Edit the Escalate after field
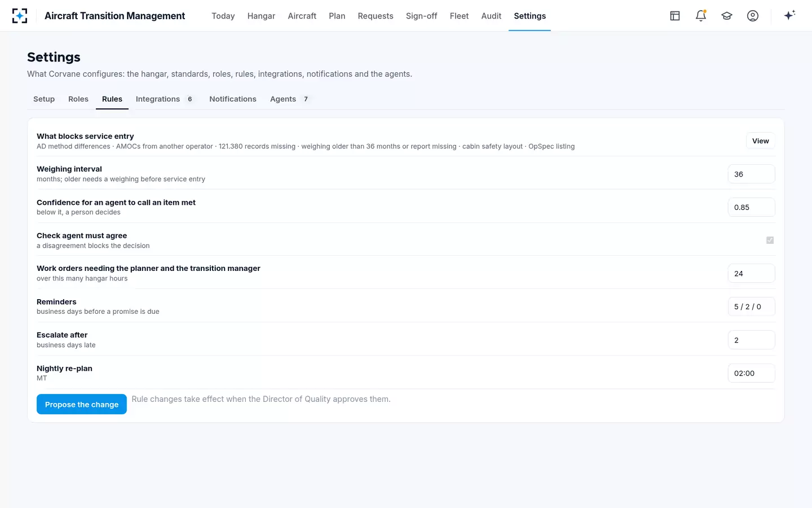 [751, 340]
